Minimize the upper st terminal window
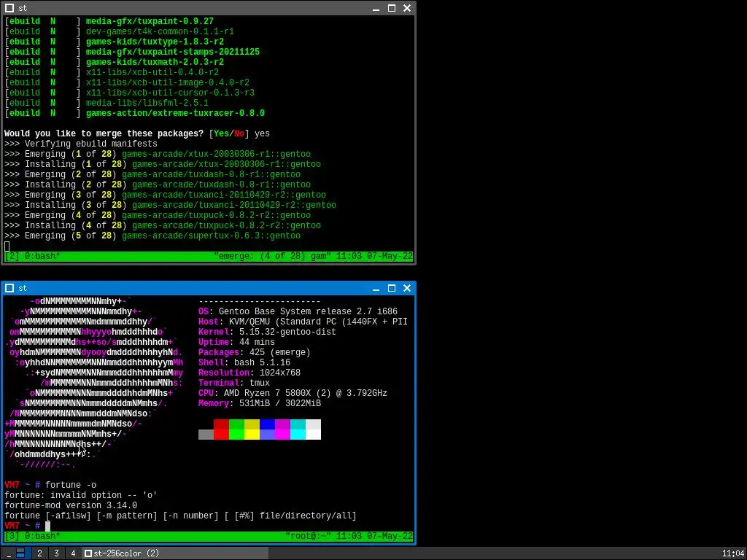 (376, 8)
